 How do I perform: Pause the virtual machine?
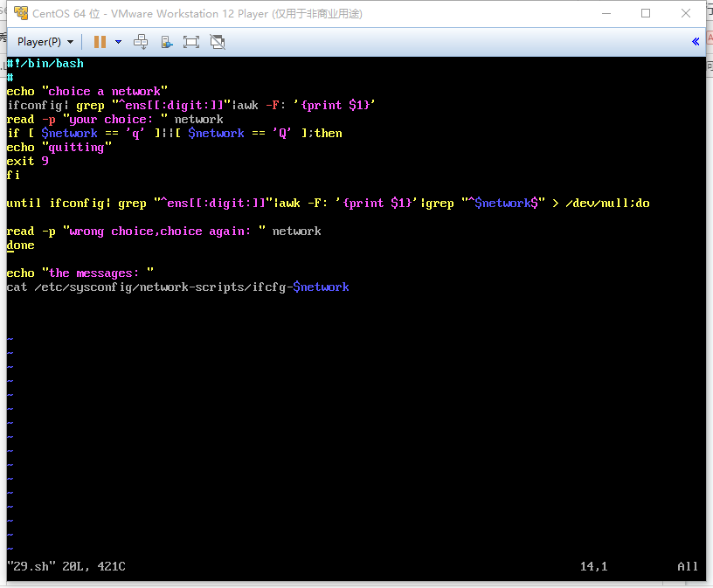point(100,42)
